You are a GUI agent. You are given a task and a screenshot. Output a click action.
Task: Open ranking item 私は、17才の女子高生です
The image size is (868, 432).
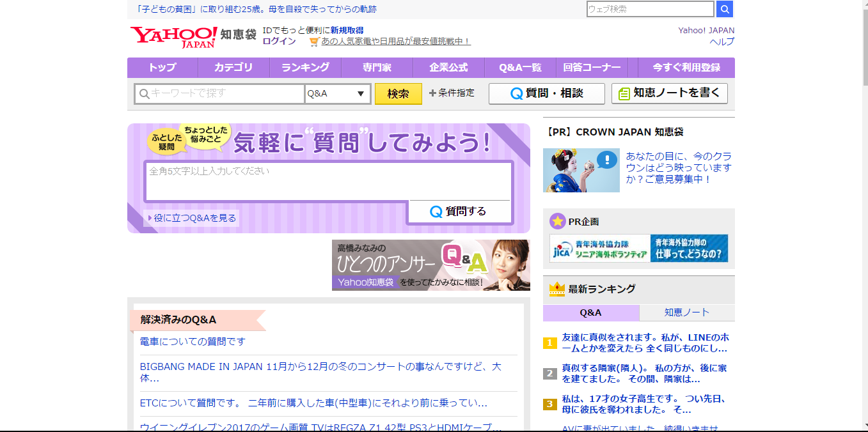[644, 404]
